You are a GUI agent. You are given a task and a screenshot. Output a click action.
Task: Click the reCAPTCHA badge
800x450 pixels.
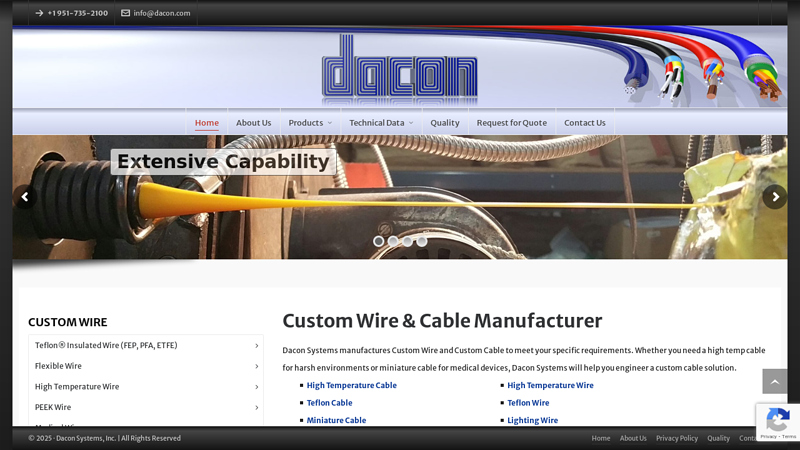point(778,422)
